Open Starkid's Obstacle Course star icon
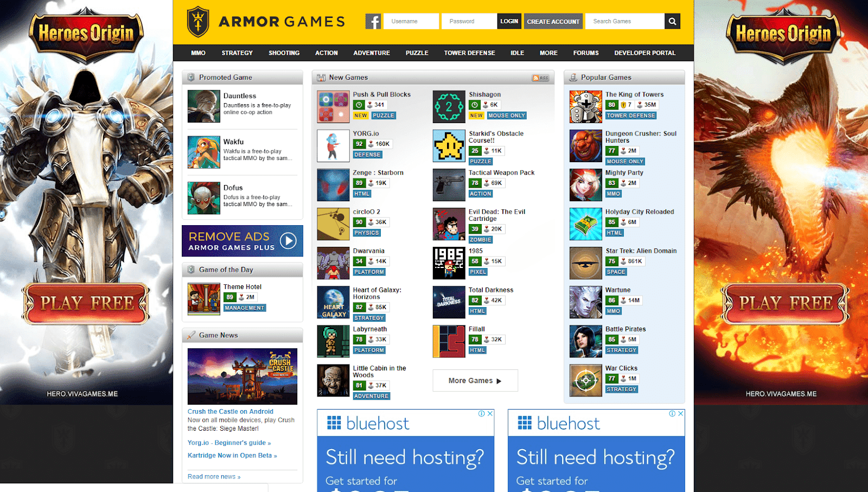The height and width of the screenshot is (492, 868). 449,146
